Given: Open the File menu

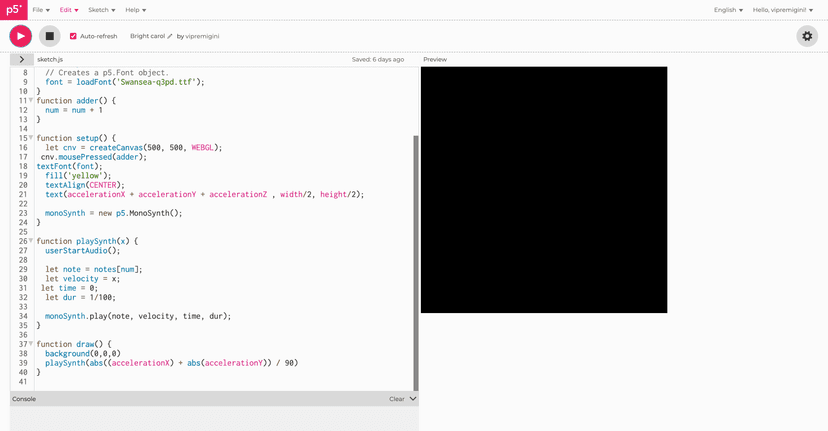Looking at the screenshot, I should click(40, 10).
